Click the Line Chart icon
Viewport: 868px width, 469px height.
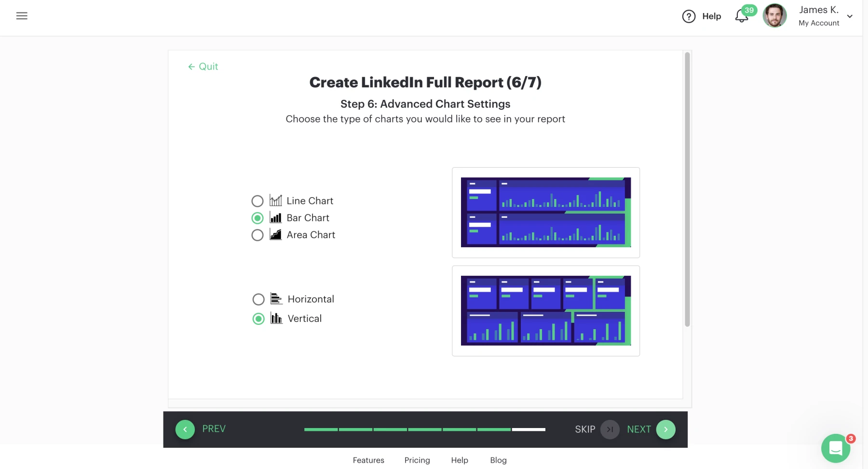pos(276,200)
